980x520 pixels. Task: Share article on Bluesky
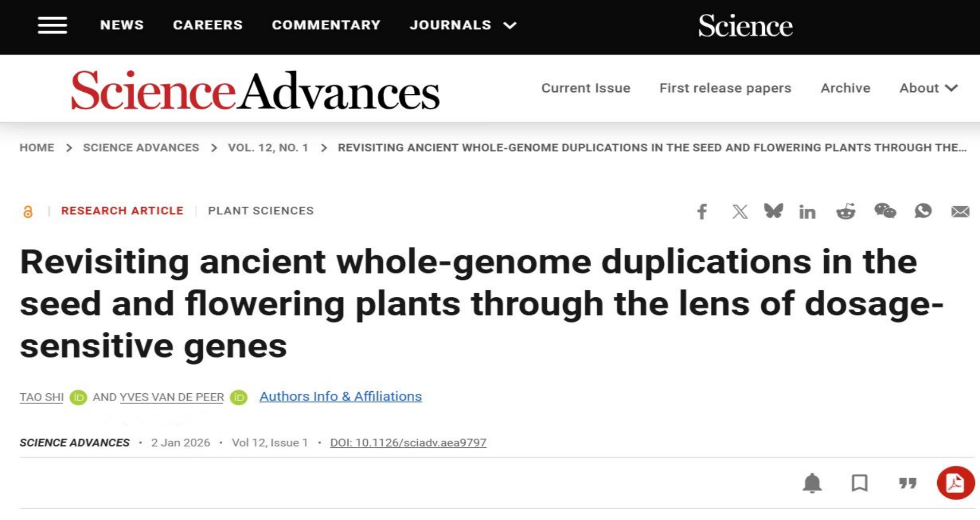tap(773, 211)
